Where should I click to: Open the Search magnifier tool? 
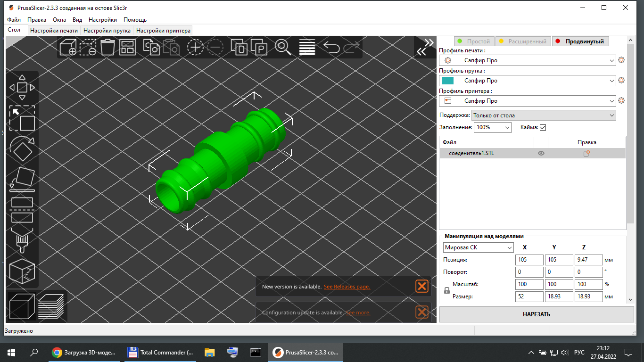[x=283, y=48]
